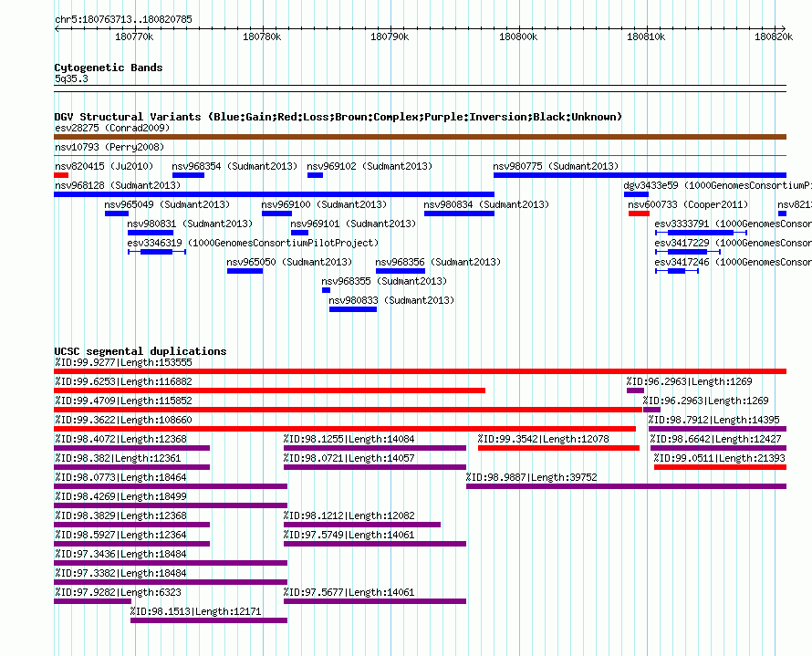Viewport: 812px width, 656px height.
Task: Select the %ID:97.9282|Length:6323 label
Action: pyautogui.click(x=118, y=592)
